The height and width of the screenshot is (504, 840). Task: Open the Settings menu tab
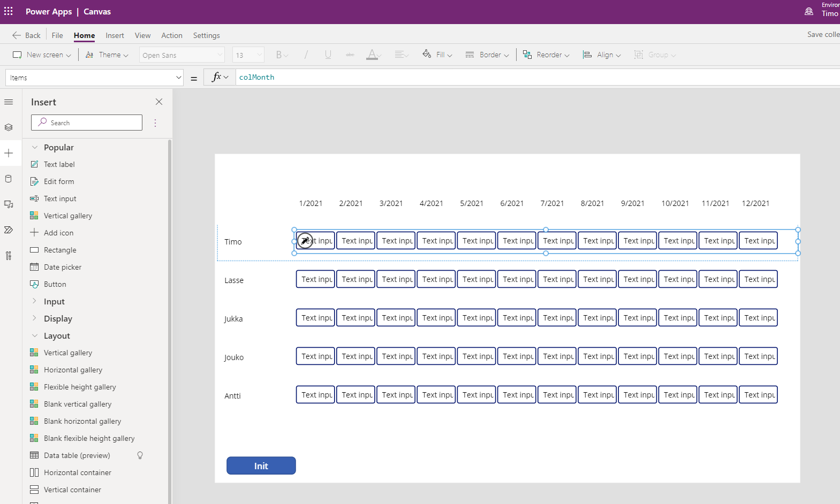click(x=206, y=35)
